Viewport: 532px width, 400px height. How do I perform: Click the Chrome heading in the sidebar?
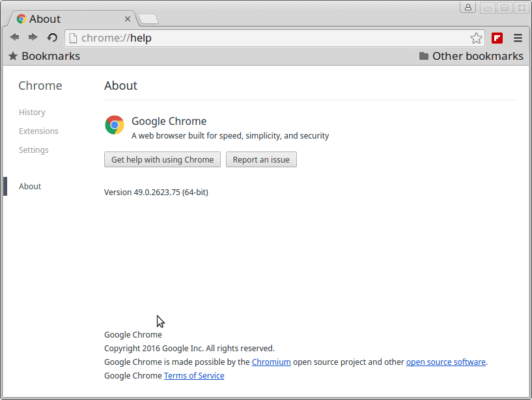pos(40,86)
